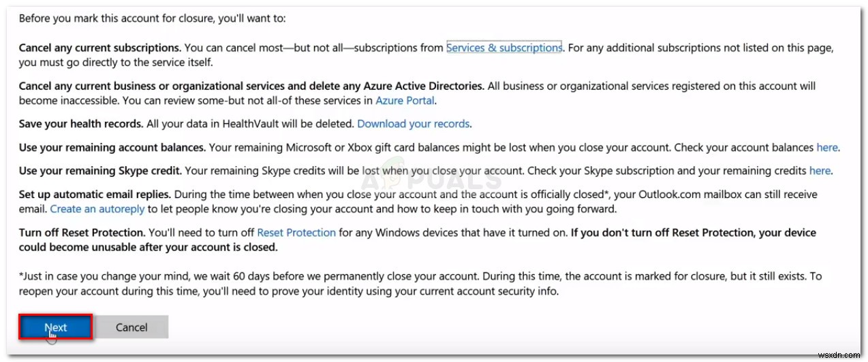
Task: Click the Next button
Action: coord(55,327)
